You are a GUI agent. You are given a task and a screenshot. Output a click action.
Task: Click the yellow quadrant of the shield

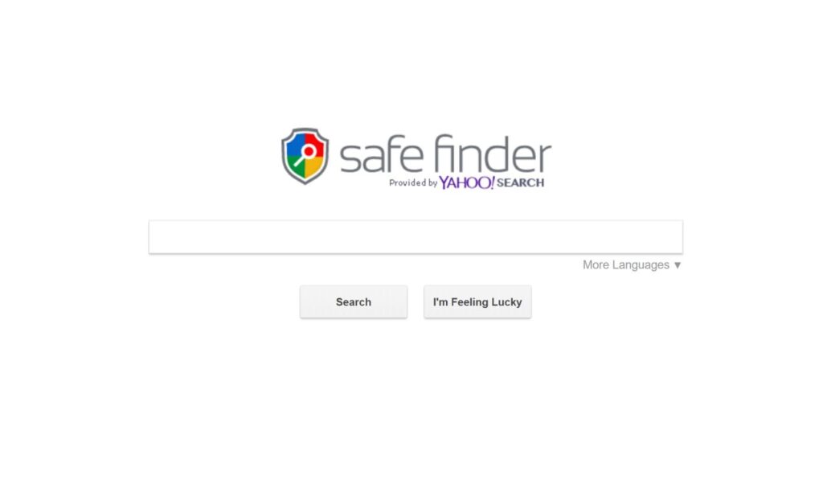pyautogui.click(x=313, y=166)
